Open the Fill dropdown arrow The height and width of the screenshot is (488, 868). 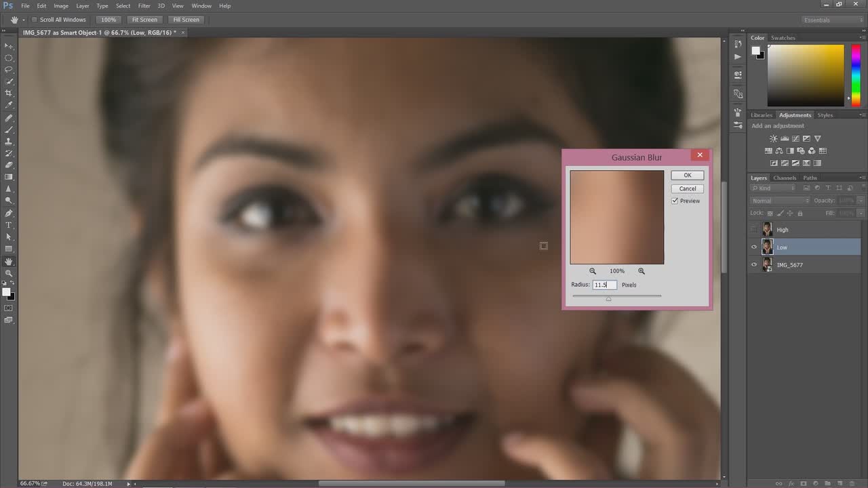[861, 213]
